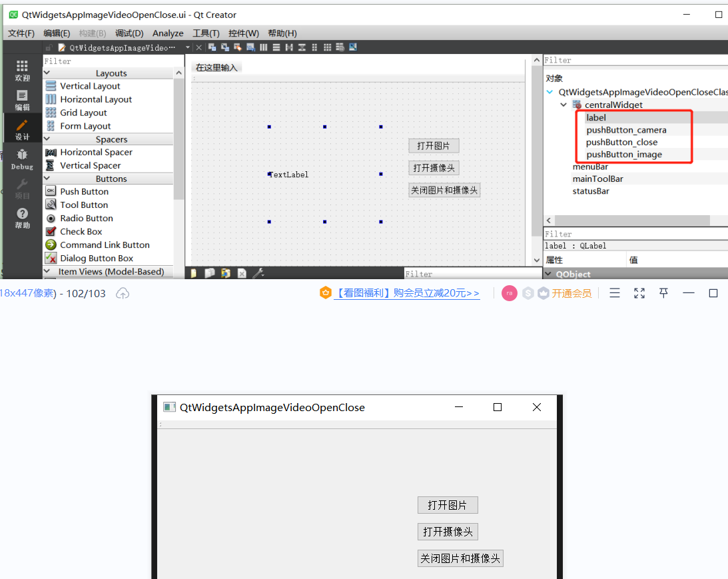Focus widget box Filter field
Viewport: 728px width, 579px height.
click(113, 61)
